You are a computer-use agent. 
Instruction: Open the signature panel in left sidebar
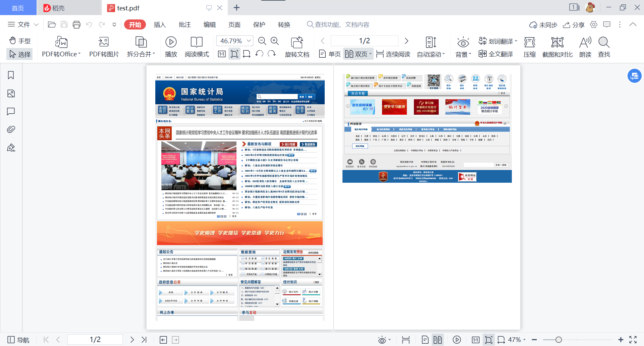pyautogui.click(x=11, y=148)
